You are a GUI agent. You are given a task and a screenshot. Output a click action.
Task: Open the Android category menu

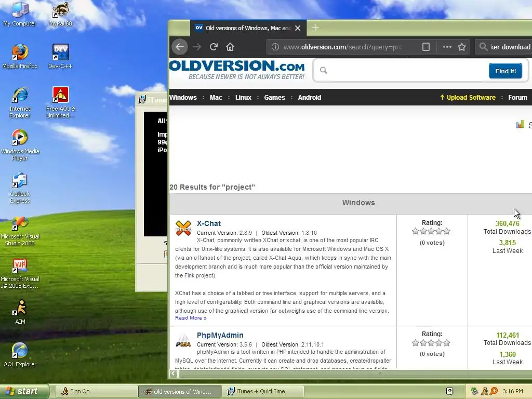click(x=310, y=97)
